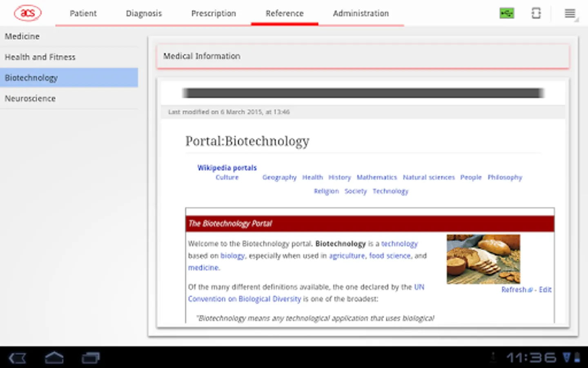Tap the Wi-Fi status icon

(566, 358)
